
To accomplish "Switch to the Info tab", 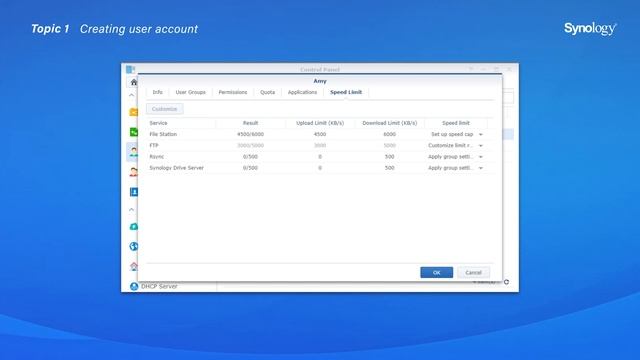I will (x=158, y=92).
